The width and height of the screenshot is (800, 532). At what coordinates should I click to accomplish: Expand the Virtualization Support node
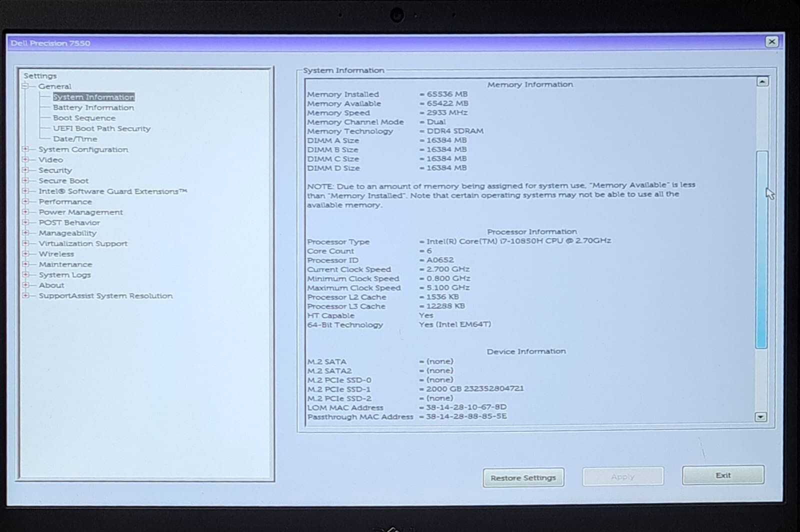point(25,243)
